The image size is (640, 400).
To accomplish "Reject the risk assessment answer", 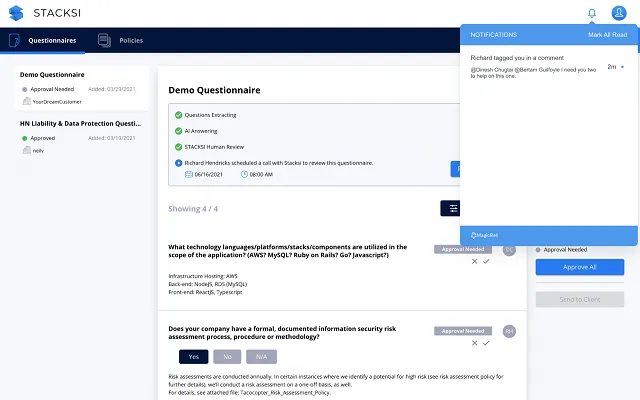I will 474,343.
